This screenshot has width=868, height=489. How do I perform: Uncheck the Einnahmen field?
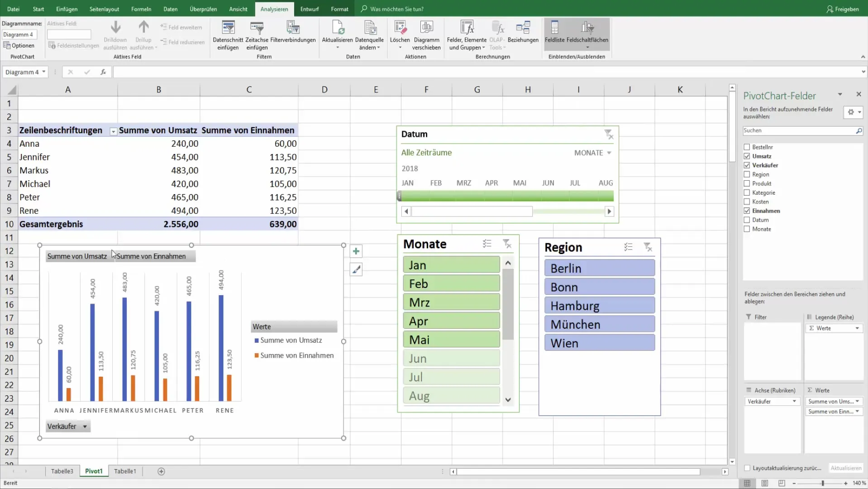click(x=747, y=211)
